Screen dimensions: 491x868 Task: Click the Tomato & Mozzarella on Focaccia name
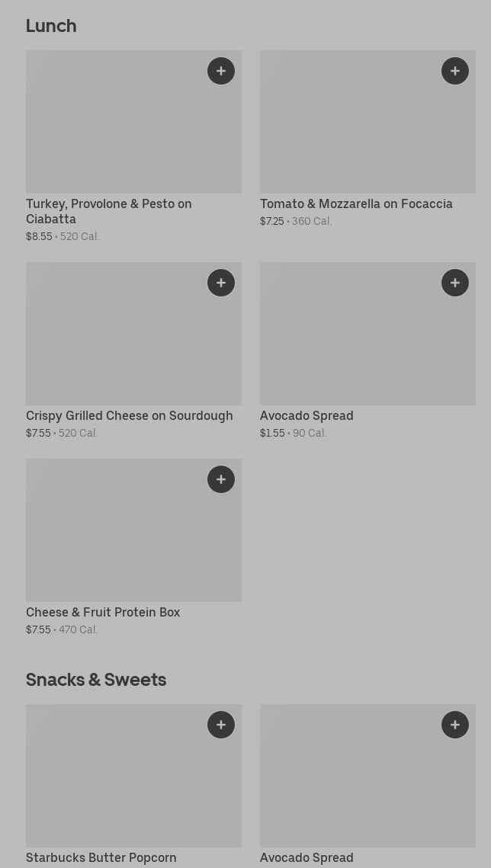pos(356,203)
